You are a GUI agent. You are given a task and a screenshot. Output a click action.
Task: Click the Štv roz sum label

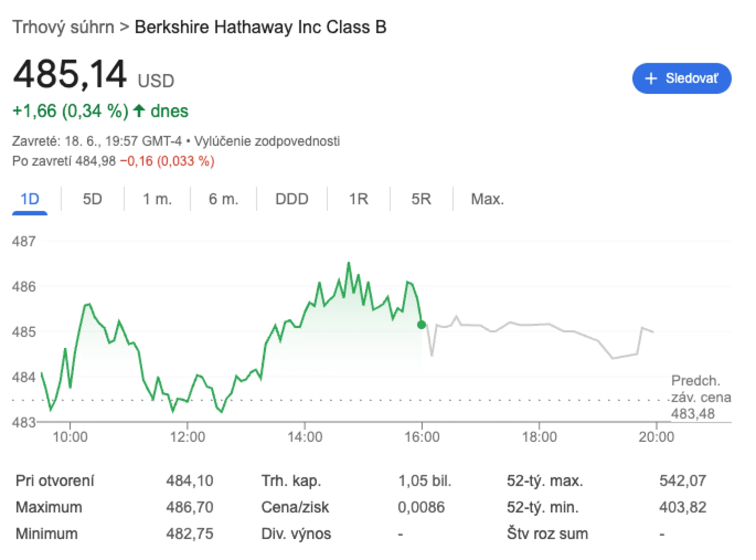coord(547,534)
